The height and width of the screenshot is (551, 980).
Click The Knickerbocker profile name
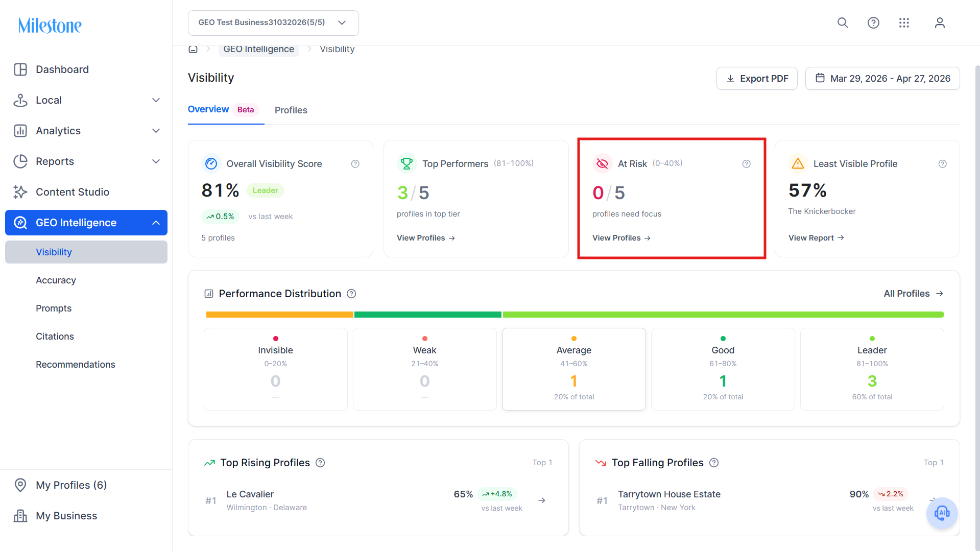click(822, 211)
